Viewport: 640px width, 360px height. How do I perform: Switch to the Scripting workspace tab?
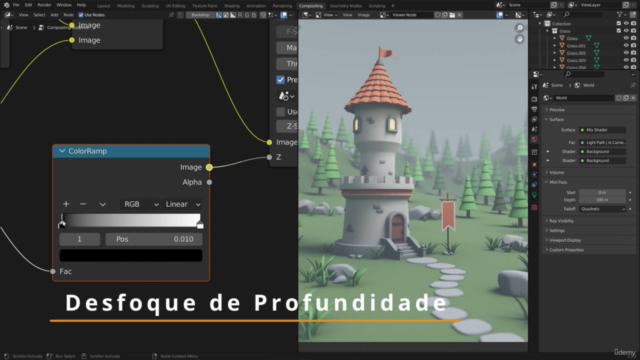[x=377, y=6]
